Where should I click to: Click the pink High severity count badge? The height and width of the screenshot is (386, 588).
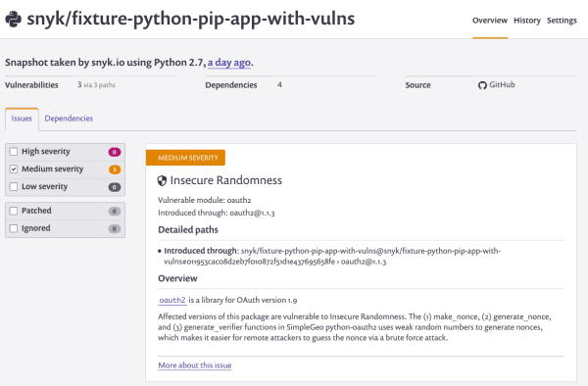click(115, 152)
